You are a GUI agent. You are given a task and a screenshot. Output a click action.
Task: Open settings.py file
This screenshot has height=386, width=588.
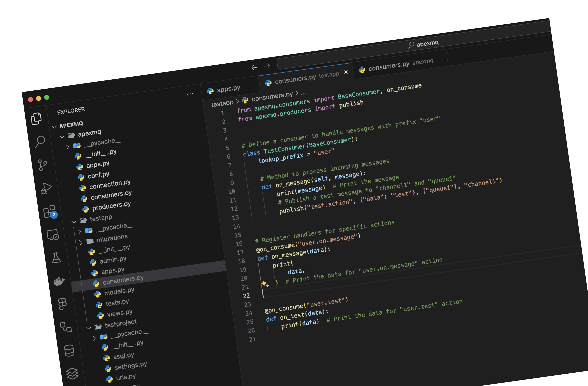[131, 366]
